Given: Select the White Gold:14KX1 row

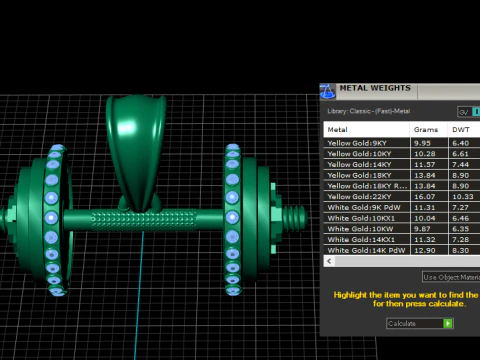Looking at the screenshot, I should 402,239.
